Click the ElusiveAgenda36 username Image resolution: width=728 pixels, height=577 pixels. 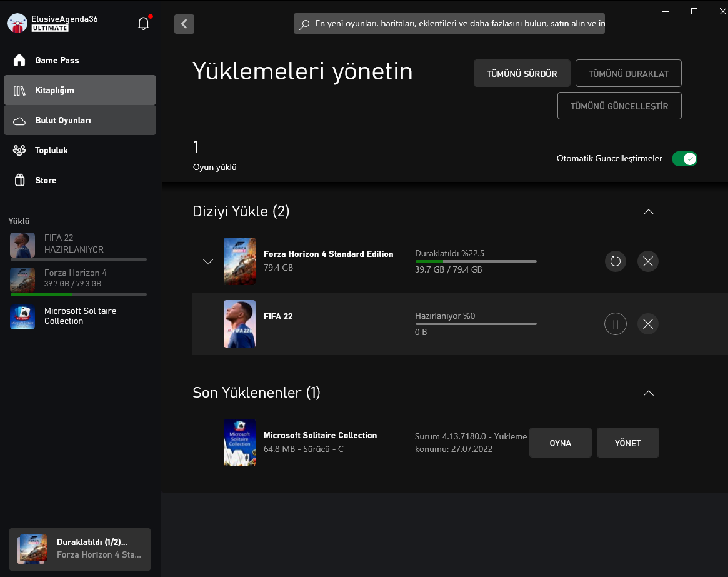[64, 19]
